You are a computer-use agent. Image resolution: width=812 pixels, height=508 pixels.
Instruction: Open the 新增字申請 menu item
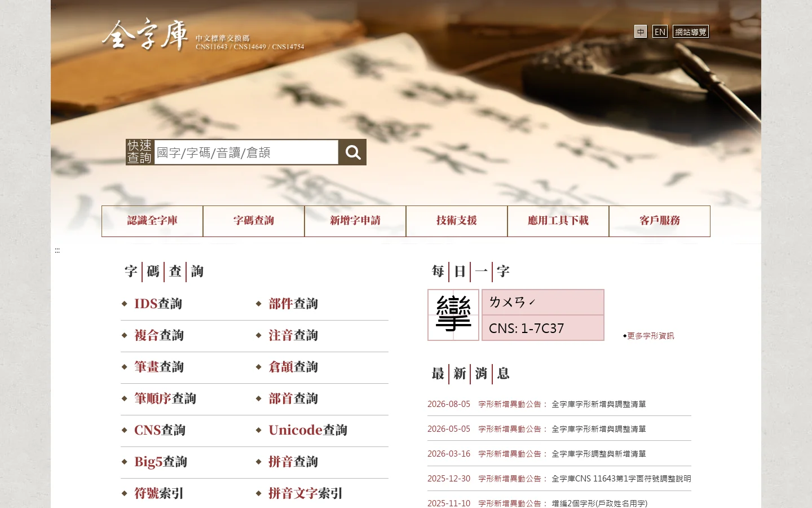click(355, 221)
